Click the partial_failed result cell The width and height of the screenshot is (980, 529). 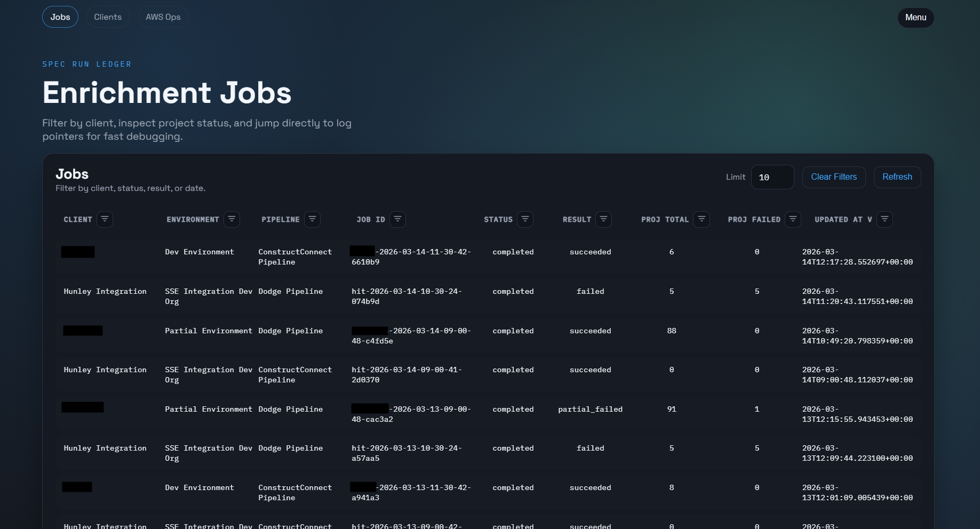click(590, 409)
